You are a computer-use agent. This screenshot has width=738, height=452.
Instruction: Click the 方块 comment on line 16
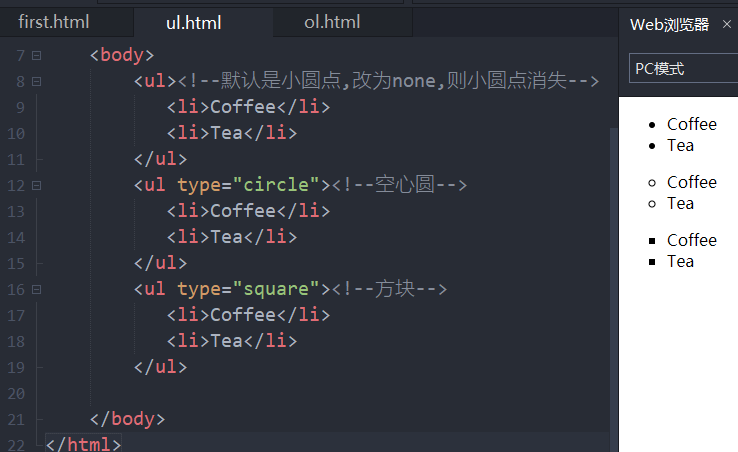(x=389, y=289)
